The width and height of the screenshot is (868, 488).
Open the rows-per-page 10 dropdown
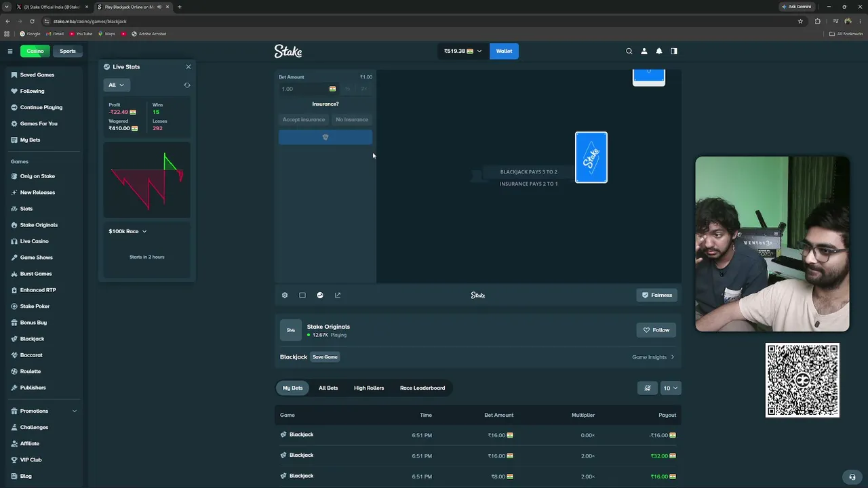(671, 388)
